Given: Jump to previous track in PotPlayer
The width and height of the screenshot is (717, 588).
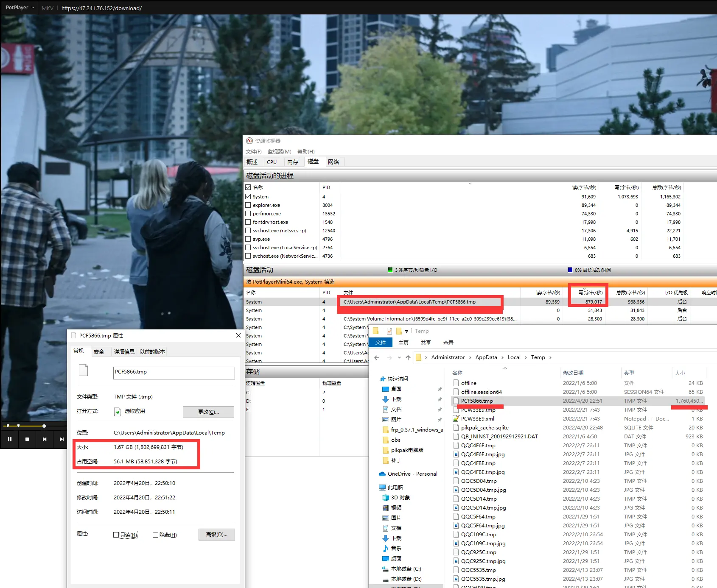Looking at the screenshot, I should pos(45,439).
